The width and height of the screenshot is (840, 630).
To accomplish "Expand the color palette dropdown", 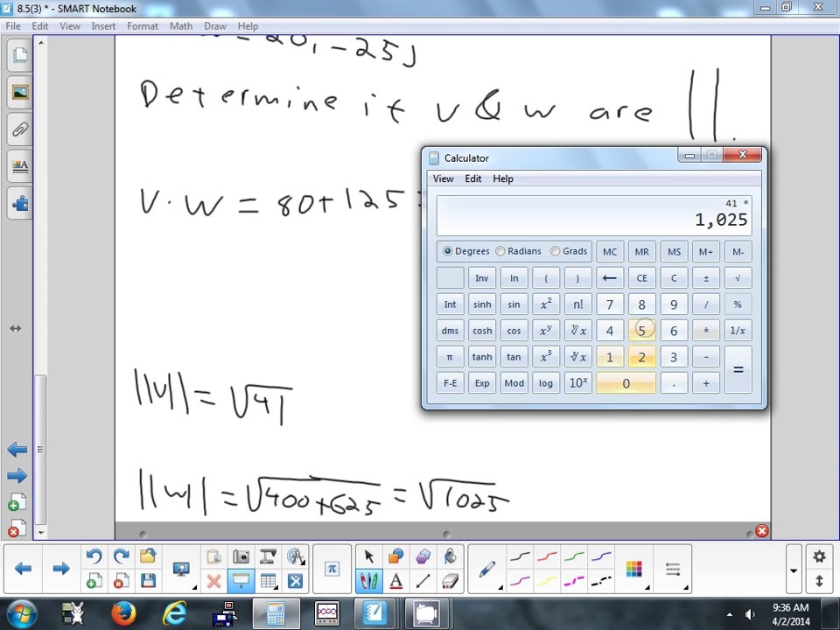I will click(647, 588).
